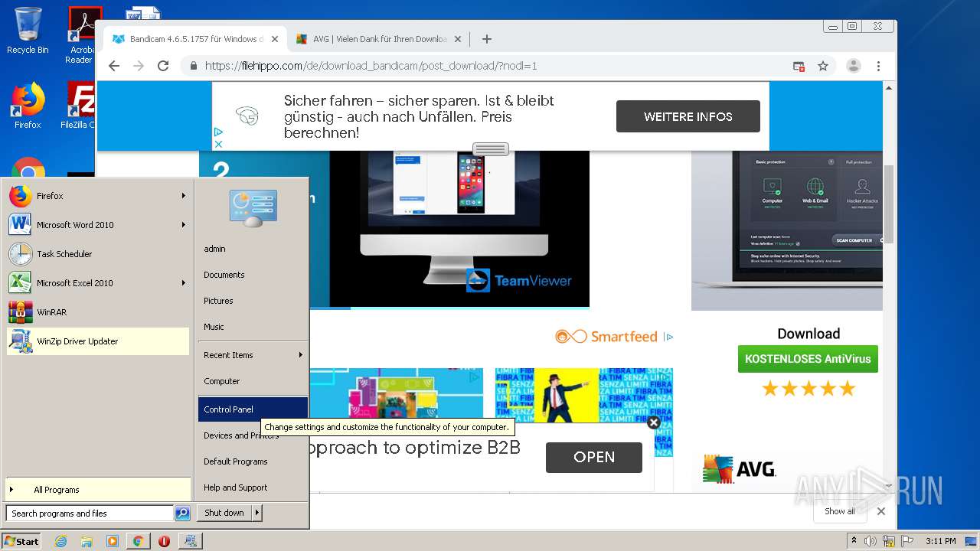The width and height of the screenshot is (980, 551).
Task: Expand Microsoft Excel 2010 jump list arrow
Action: 184,283
